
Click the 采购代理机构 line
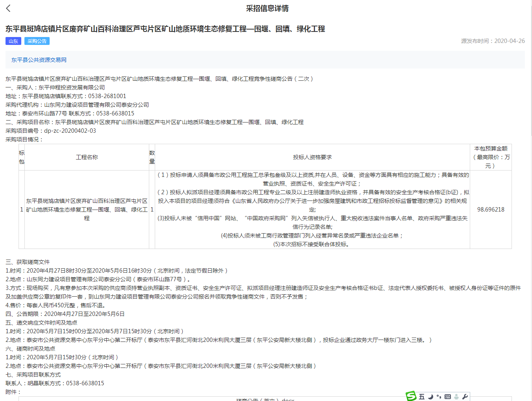pyautogui.click(x=77, y=105)
